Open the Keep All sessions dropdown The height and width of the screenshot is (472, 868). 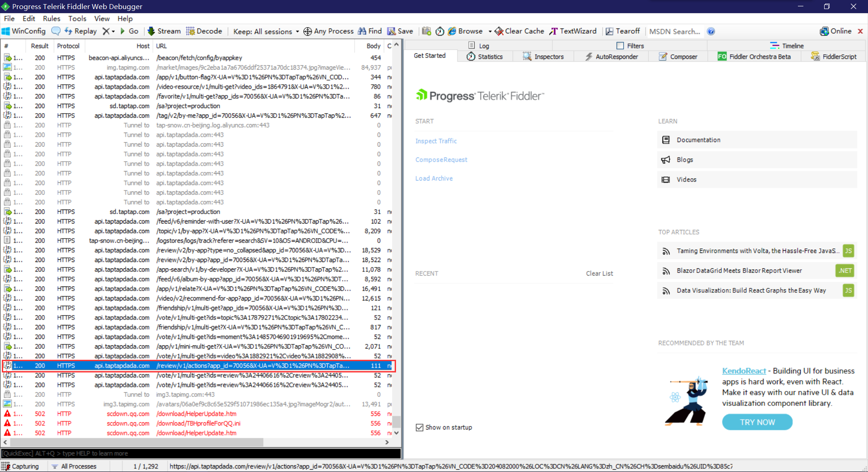pos(266,31)
